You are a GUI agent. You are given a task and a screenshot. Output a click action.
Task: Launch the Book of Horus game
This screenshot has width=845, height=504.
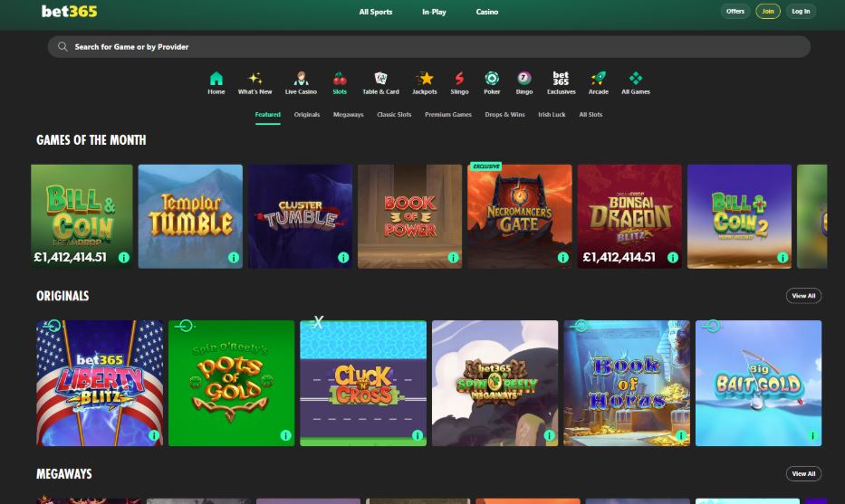(x=627, y=384)
